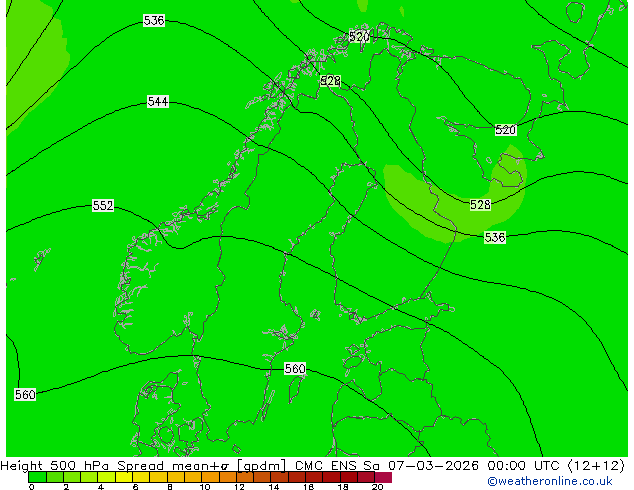Click legend value 6
The image size is (634, 490).
point(135,487)
